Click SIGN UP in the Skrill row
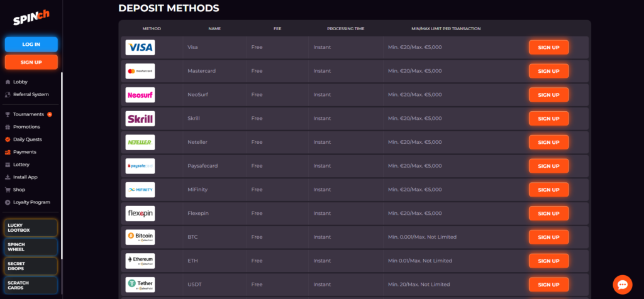 (548, 119)
